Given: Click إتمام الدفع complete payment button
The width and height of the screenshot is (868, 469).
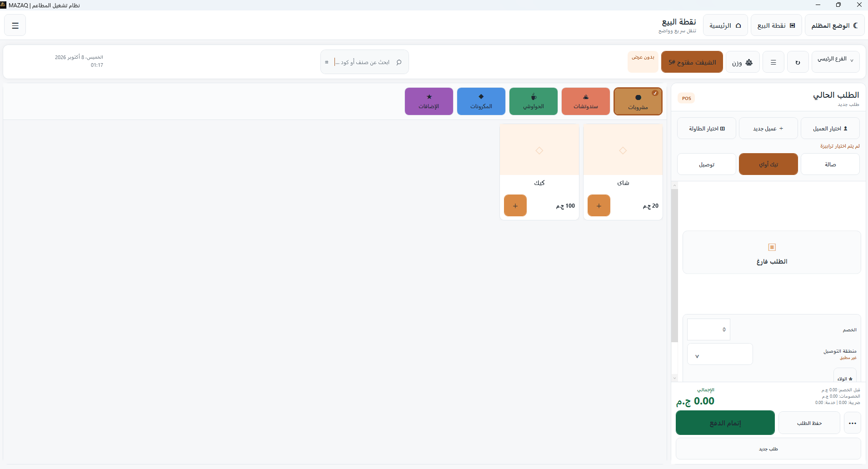Looking at the screenshot, I should [x=725, y=423].
